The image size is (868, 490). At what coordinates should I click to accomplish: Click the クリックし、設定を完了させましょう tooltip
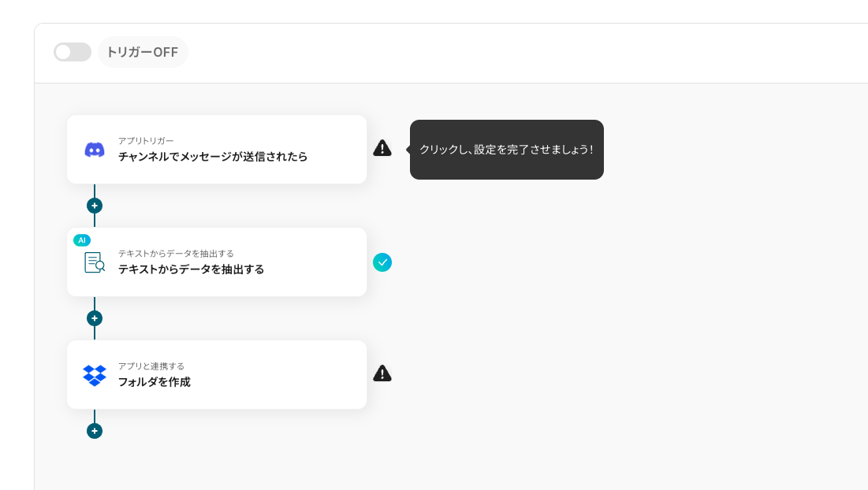[x=506, y=150]
